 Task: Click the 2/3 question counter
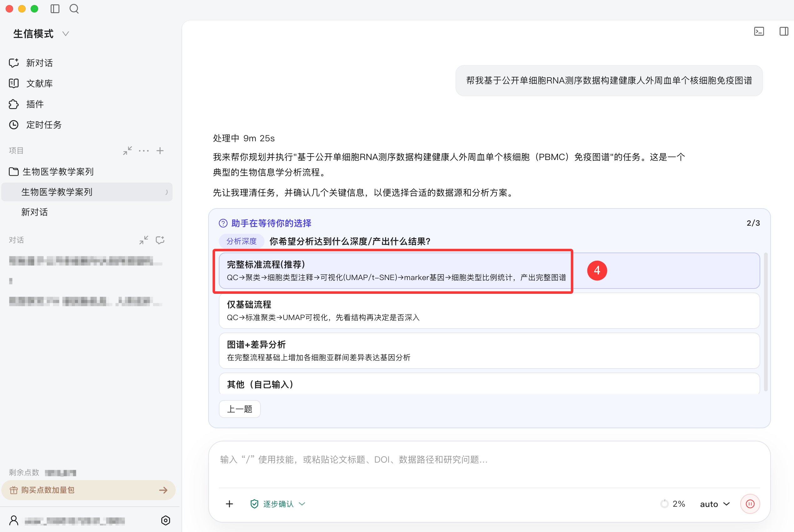pos(753,223)
